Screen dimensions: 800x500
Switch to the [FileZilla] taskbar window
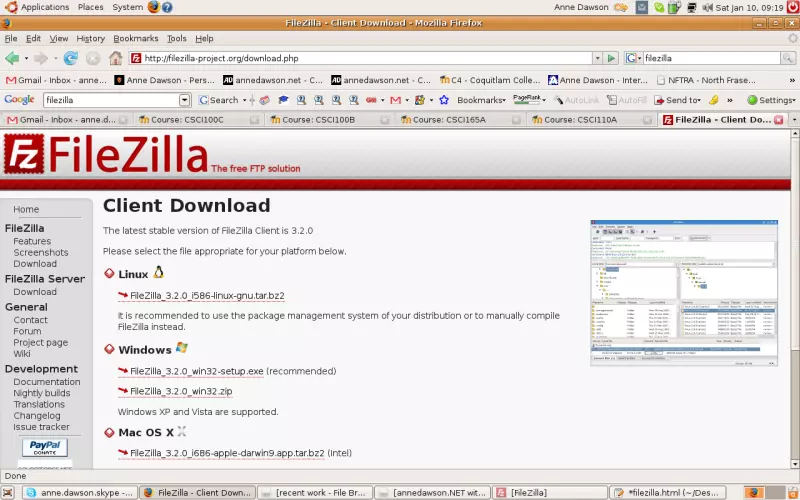(x=551, y=492)
